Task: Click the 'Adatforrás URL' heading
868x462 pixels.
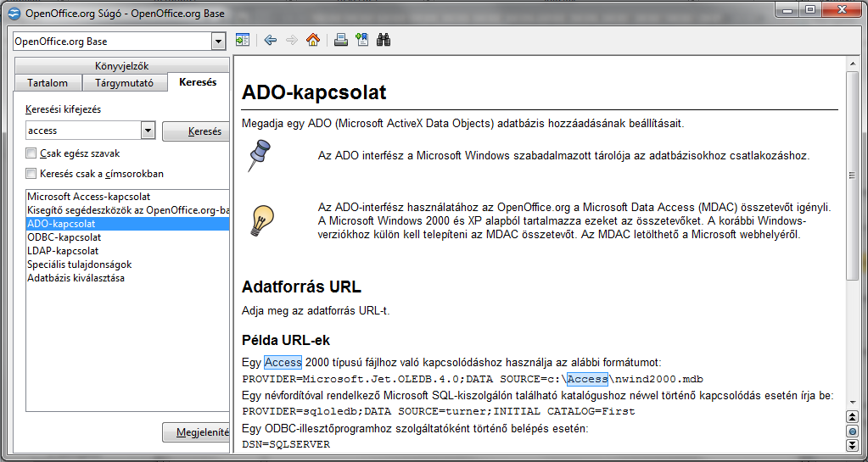Action: (301, 287)
